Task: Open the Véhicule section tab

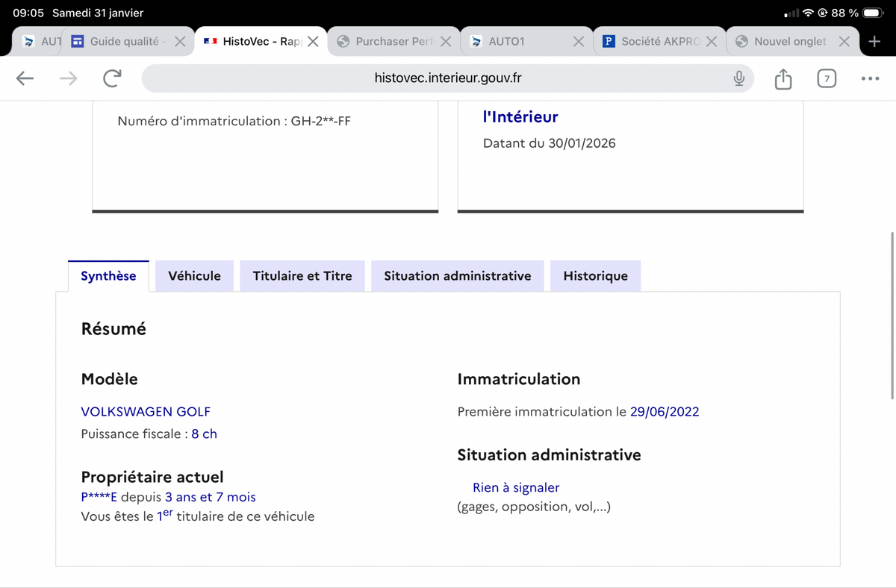Action: point(194,276)
